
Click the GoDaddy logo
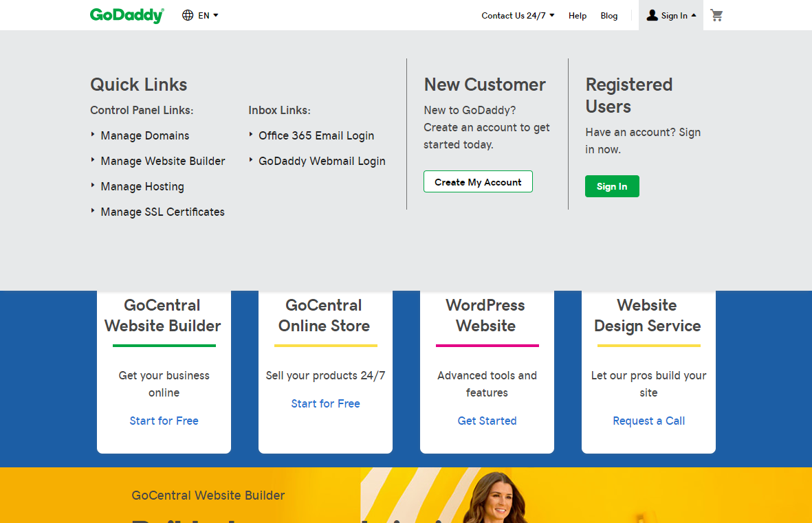point(127,16)
